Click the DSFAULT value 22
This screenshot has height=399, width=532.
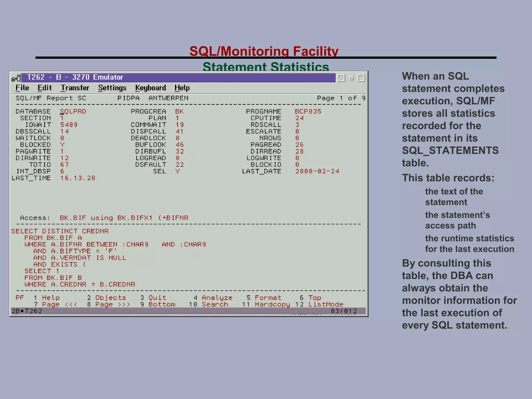[x=179, y=165]
